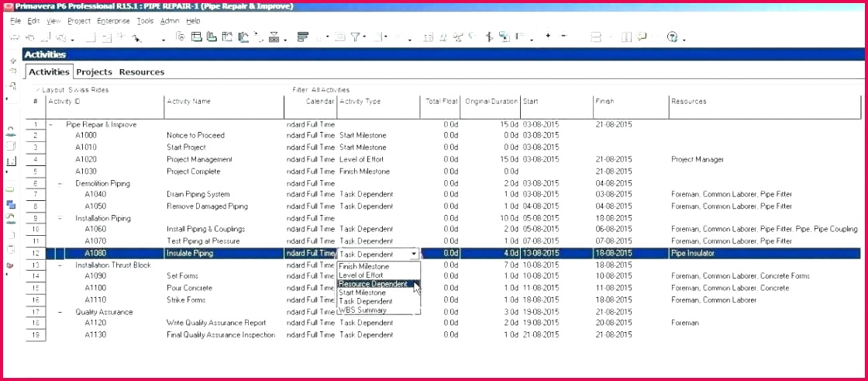The height and width of the screenshot is (381, 868).
Task: Click the Start column header
Action: tap(557, 106)
